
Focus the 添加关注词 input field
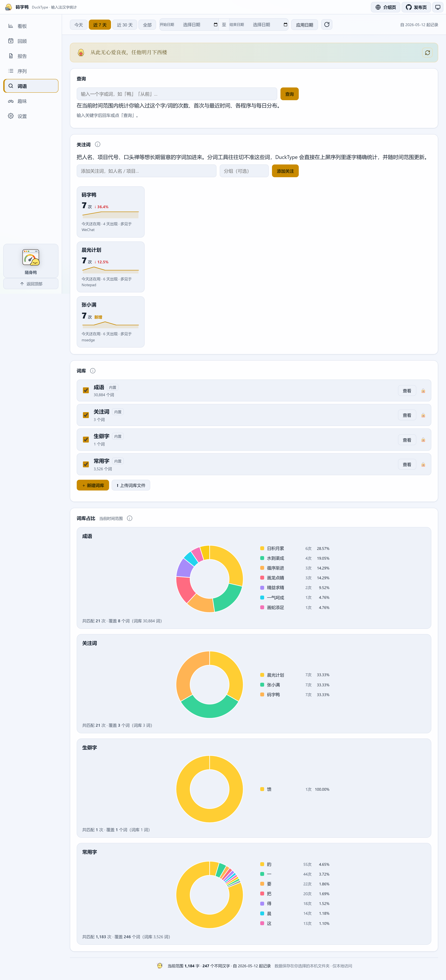click(x=146, y=171)
